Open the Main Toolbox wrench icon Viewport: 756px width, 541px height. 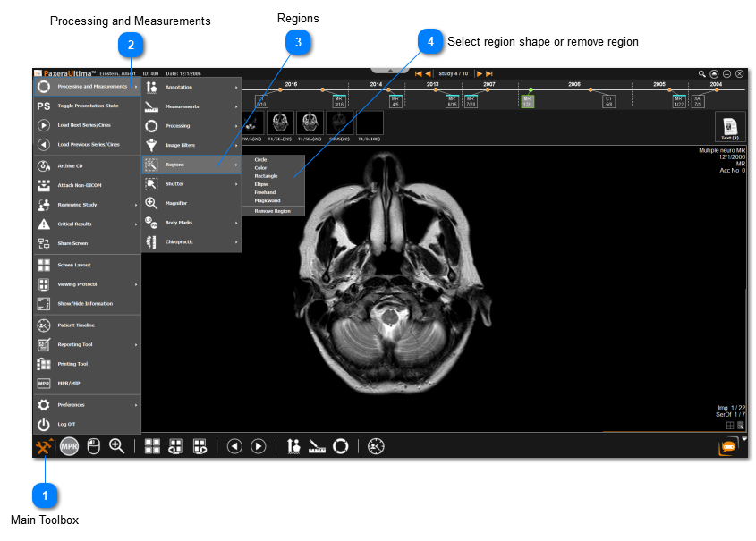pyautogui.click(x=44, y=446)
